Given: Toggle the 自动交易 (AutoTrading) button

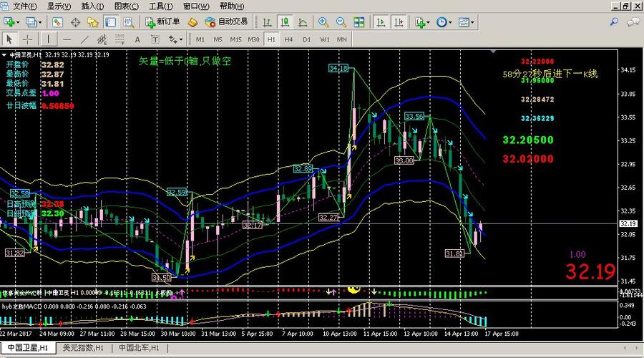Looking at the screenshot, I should pos(226,22).
